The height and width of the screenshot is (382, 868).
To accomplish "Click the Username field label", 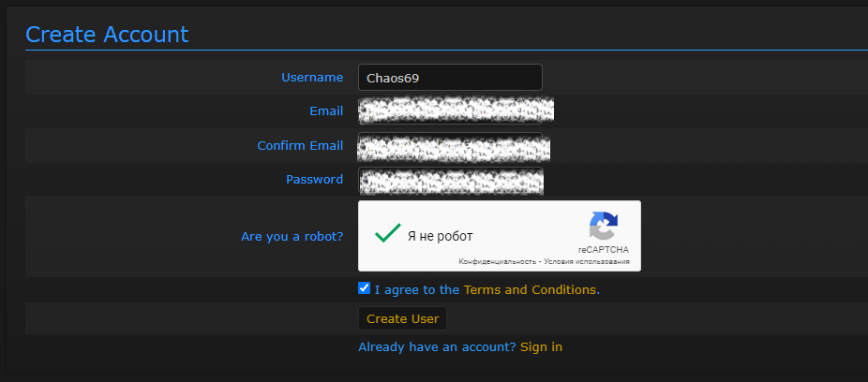I will [312, 77].
